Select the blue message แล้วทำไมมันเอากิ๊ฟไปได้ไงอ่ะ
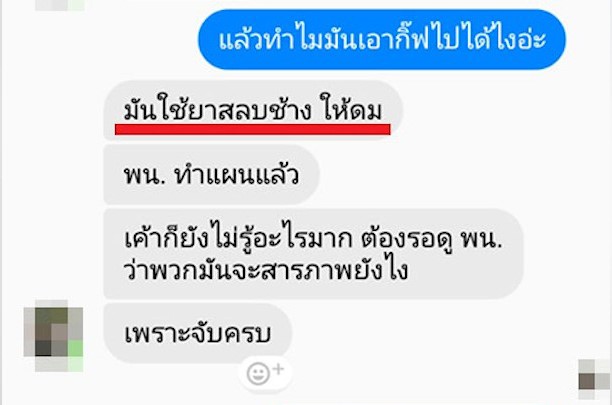The height and width of the screenshot is (405, 612). [382, 40]
